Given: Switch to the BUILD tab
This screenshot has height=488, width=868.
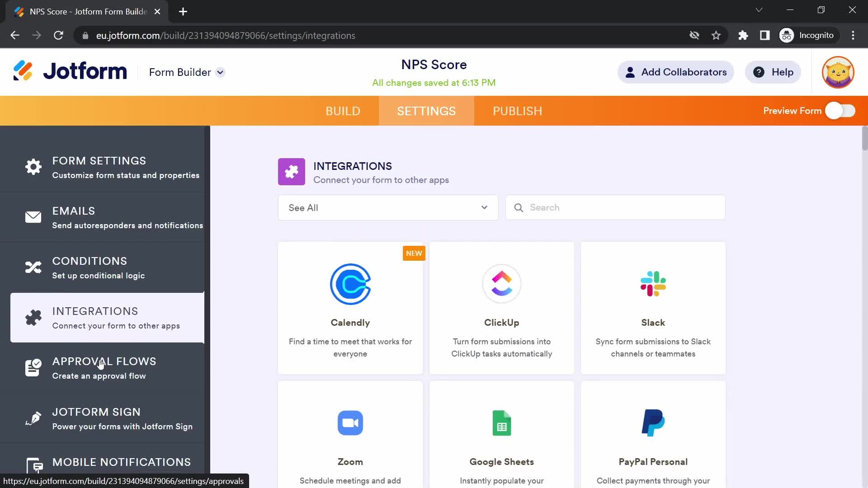Looking at the screenshot, I should 344,112.
